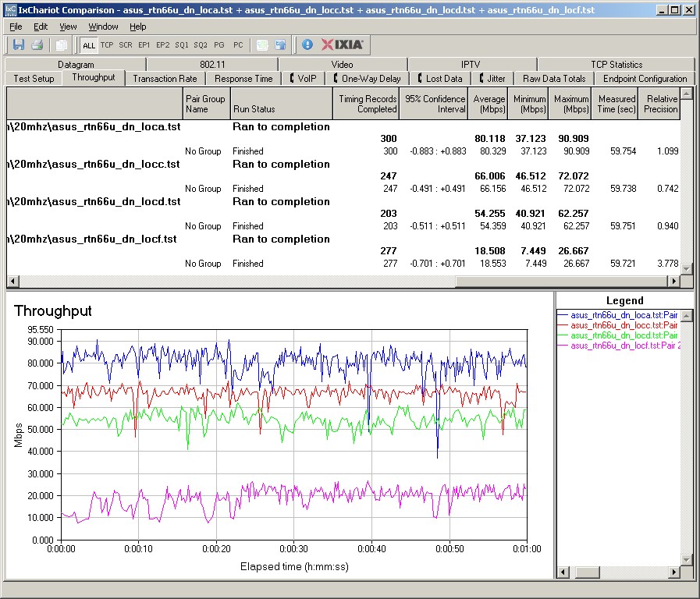700x599 pixels.
Task: Select the magenta locf.tst legend entry
Action: [x=619, y=346]
